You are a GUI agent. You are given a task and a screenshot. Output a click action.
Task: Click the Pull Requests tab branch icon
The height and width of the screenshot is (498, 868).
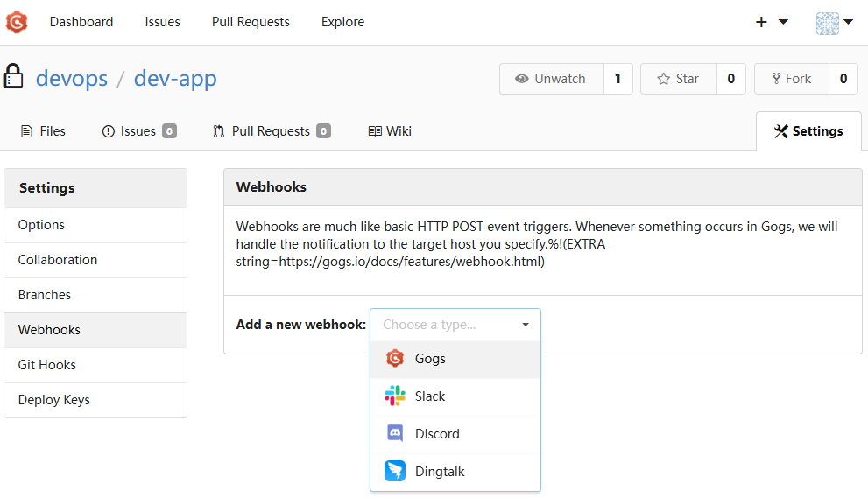[x=219, y=131]
